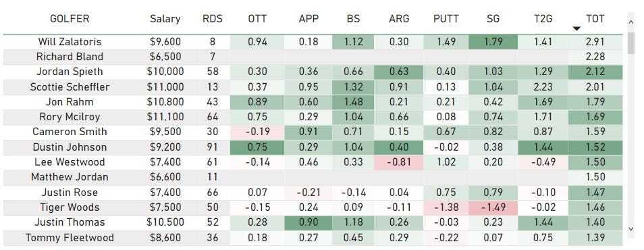Click the T2G column header
This screenshot has height=250, width=644.
tap(543, 18)
